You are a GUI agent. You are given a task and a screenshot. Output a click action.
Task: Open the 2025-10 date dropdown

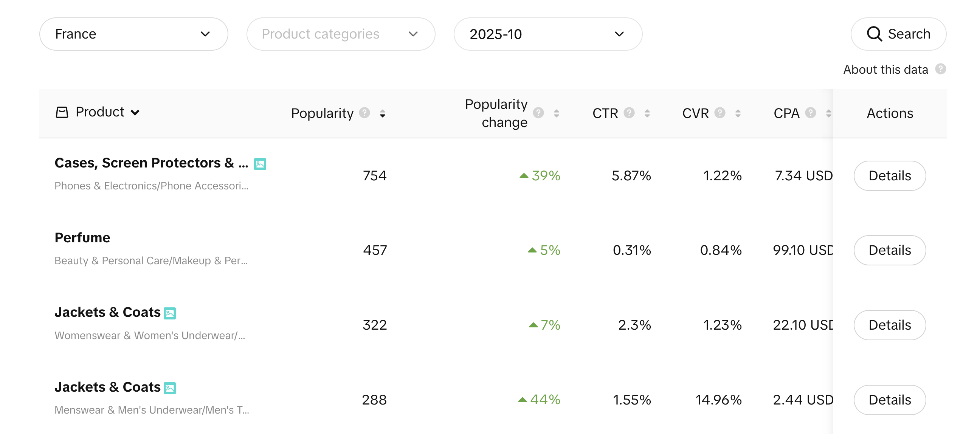click(548, 34)
